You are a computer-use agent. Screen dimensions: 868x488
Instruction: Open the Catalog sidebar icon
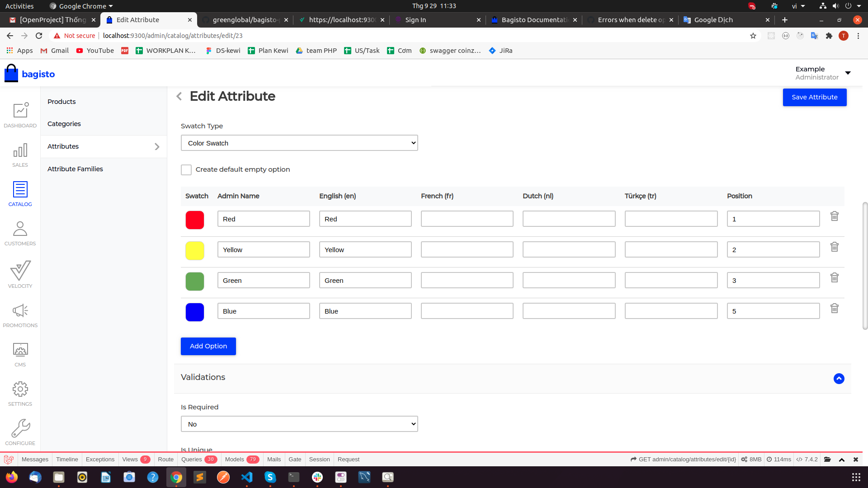point(20,194)
